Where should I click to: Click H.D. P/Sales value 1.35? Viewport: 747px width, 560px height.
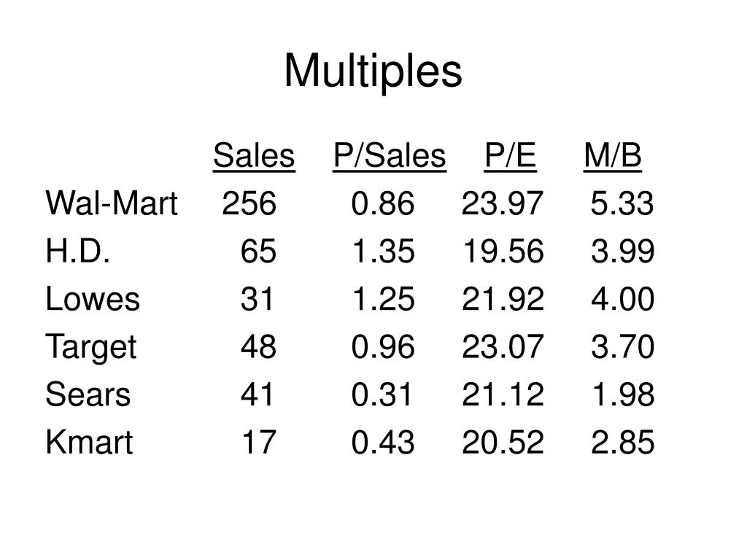point(383,251)
